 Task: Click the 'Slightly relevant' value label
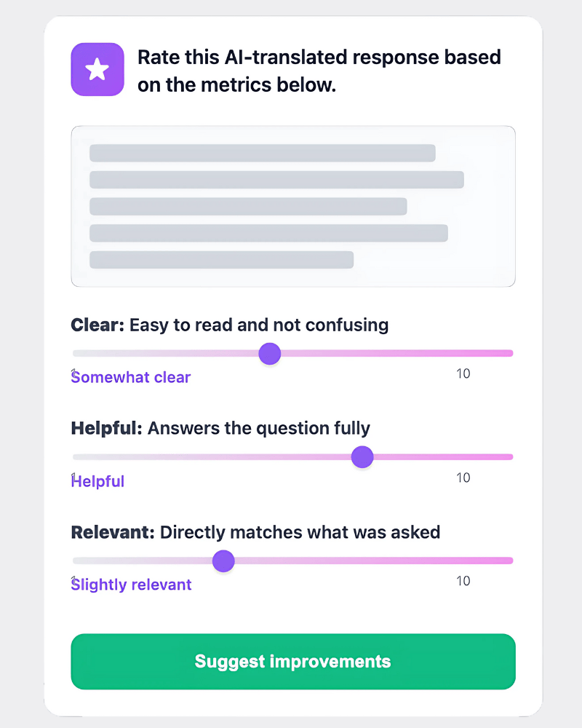click(x=132, y=585)
